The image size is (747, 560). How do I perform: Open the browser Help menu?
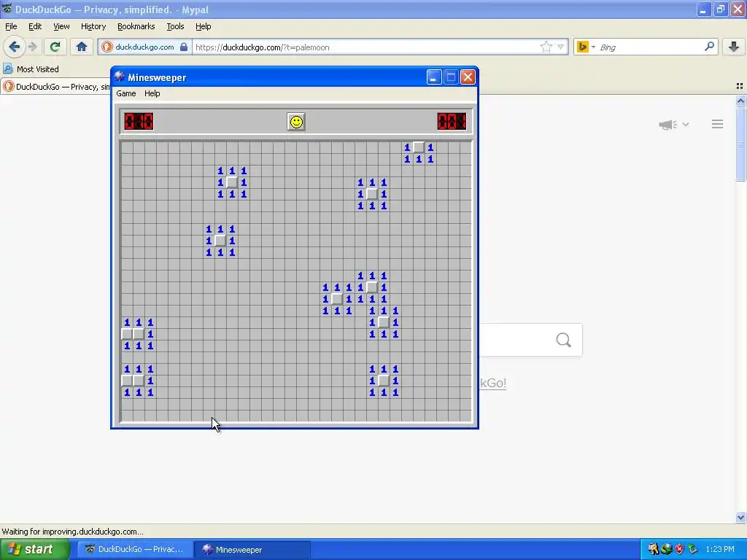point(203,26)
